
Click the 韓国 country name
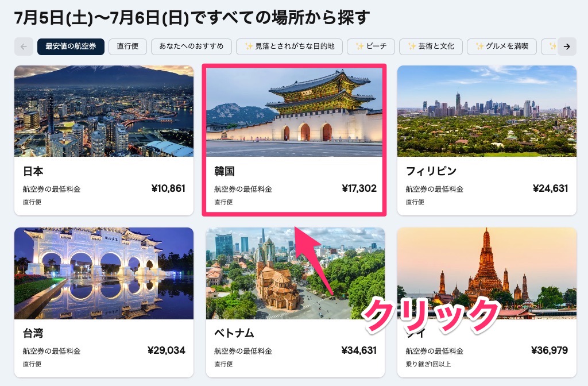(x=225, y=171)
